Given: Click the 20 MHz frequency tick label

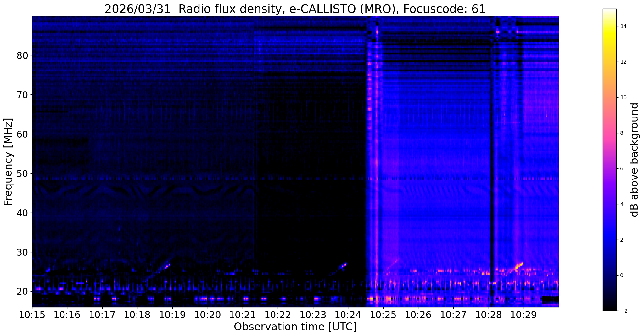Looking at the screenshot, I should pos(22,292).
